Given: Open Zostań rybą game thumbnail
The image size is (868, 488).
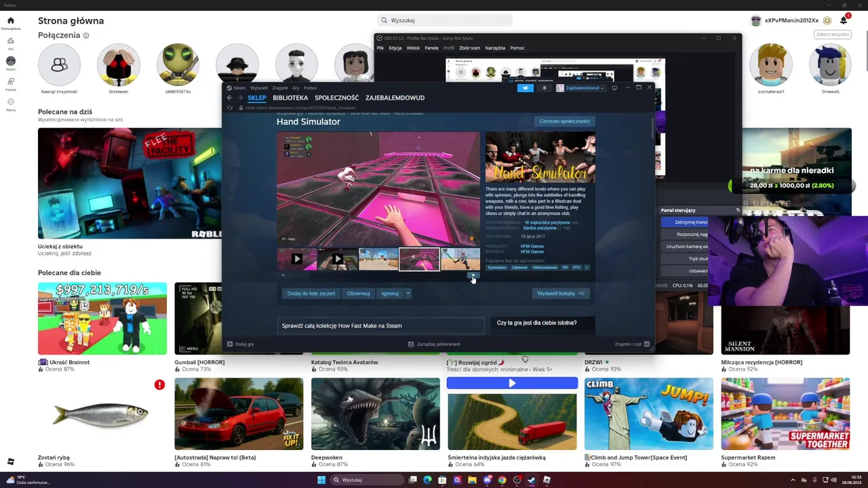Looking at the screenshot, I should (x=102, y=413).
